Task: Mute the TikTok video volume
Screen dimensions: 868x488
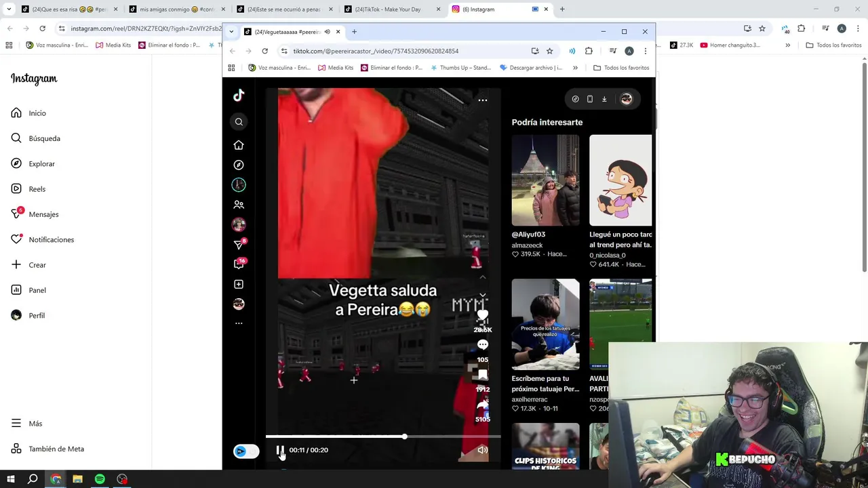Action: [482, 450]
